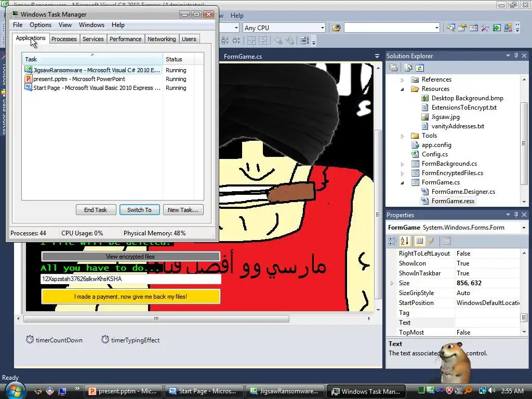Click volume icon in system tray
The image size is (532, 399).
[x=492, y=391]
